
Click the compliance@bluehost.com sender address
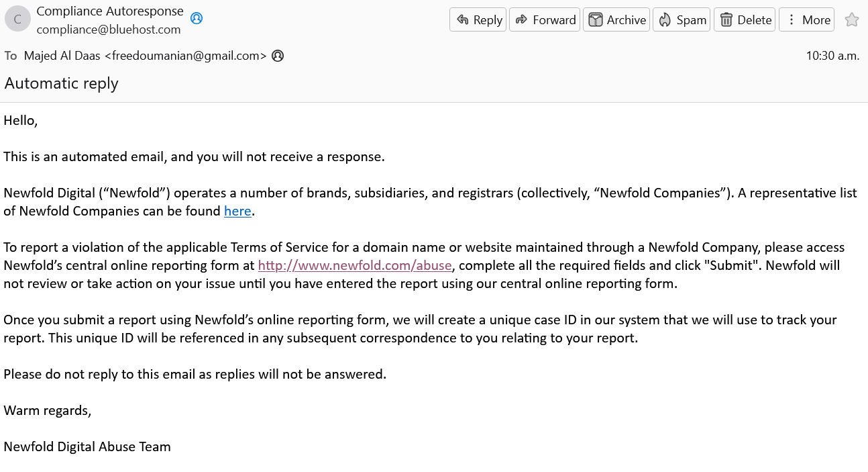(109, 30)
